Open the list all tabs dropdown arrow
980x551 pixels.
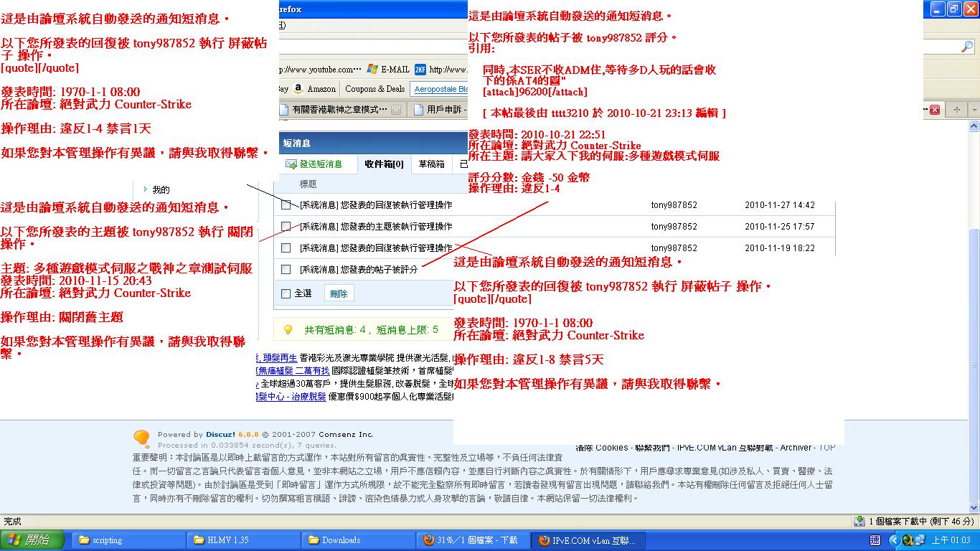tap(974, 110)
